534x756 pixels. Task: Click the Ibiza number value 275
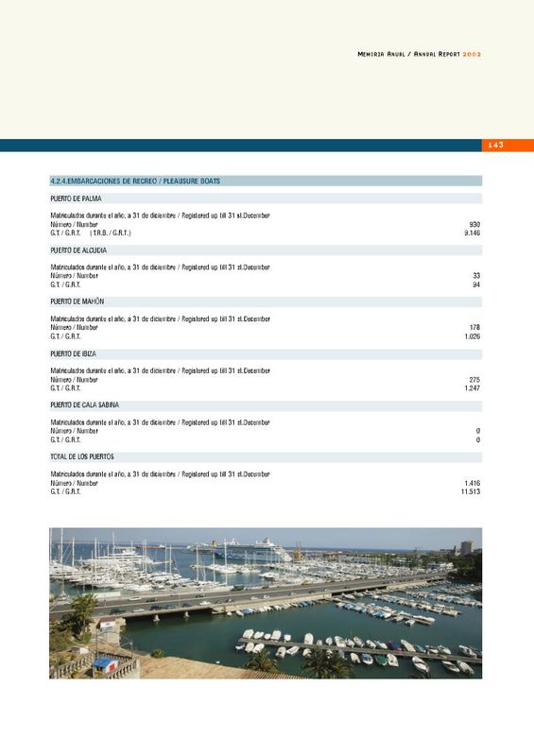point(474,380)
